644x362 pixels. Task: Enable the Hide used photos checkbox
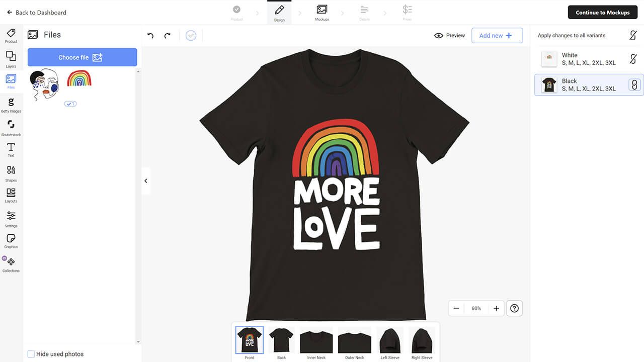point(31,354)
